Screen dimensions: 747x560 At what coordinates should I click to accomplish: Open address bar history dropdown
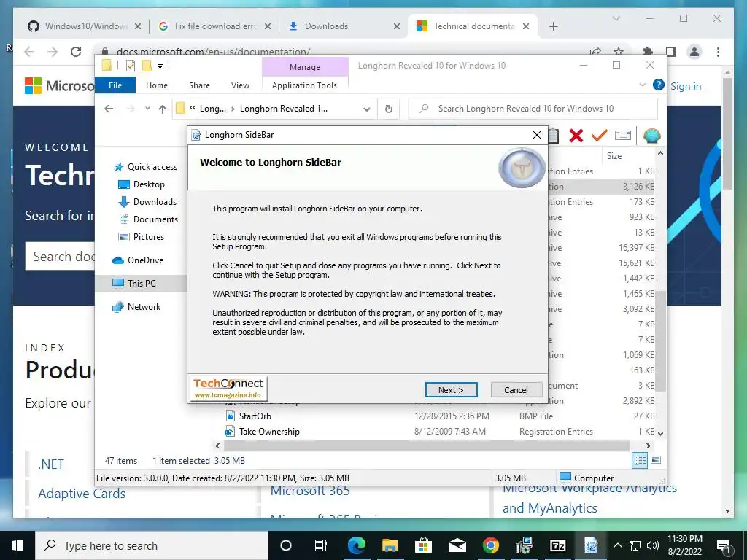pos(366,109)
